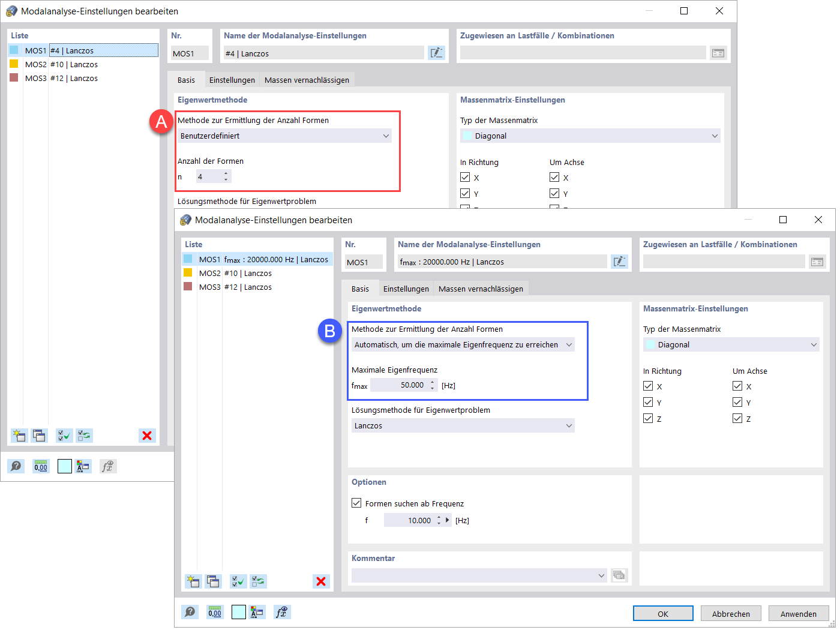Switch to Einstellungen tab in the back window

tap(232, 80)
